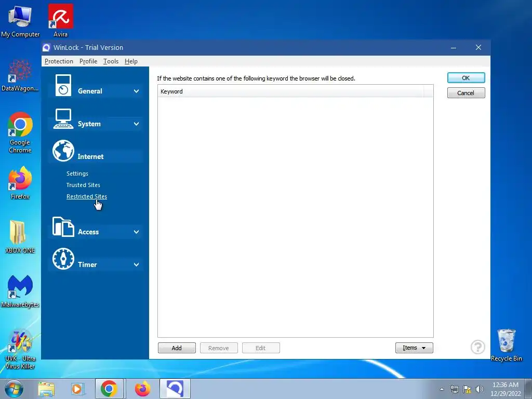Click the WinLock title bar logo icon

click(46, 47)
